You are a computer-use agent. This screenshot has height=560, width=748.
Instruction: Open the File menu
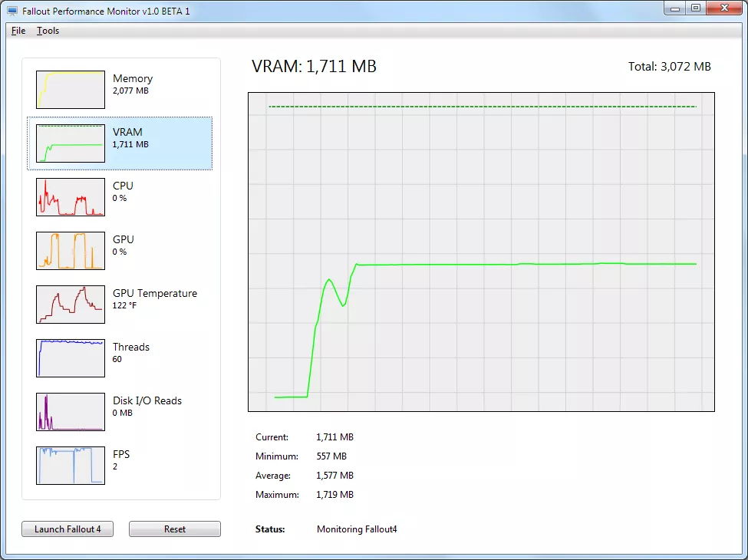point(18,31)
